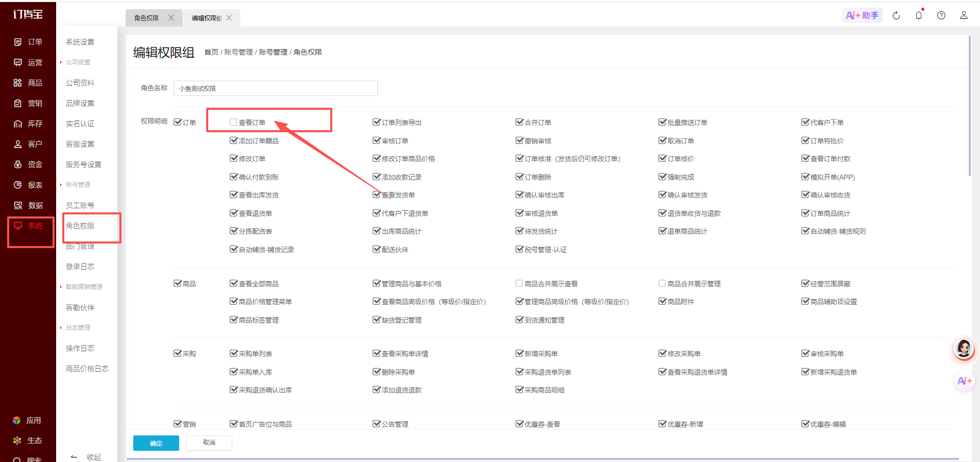Image resolution: width=980 pixels, height=462 pixels.
Task: Open the user account icon
Action: 964,15
